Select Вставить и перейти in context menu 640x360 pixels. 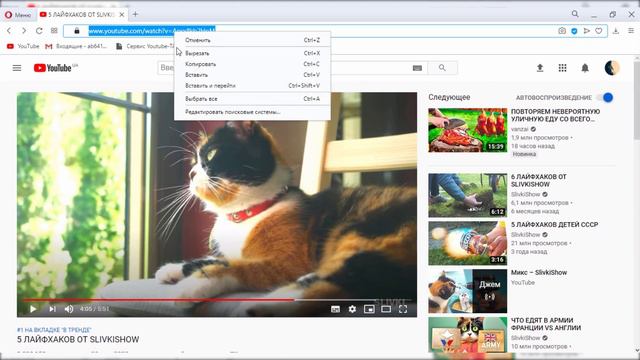coord(252,86)
